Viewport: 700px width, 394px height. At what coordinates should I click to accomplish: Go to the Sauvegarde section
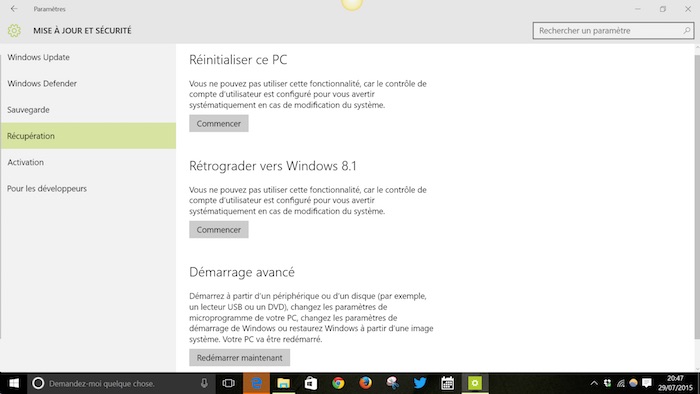click(28, 110)
